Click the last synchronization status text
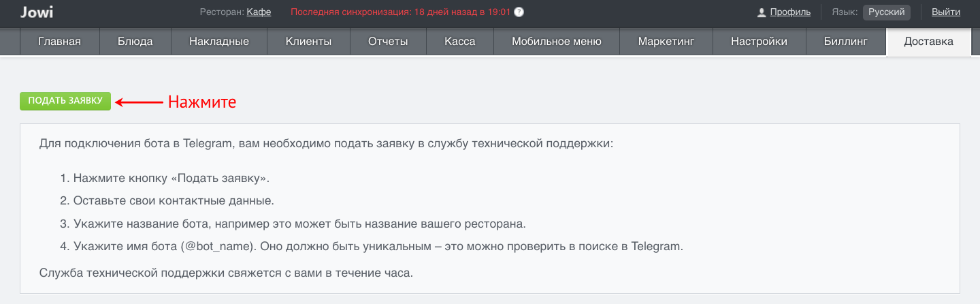980x304 pixels. pos(400,12)
